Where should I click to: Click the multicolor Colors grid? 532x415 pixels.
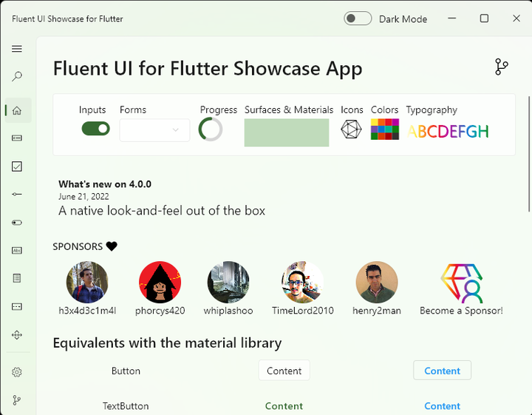point(385,129)
